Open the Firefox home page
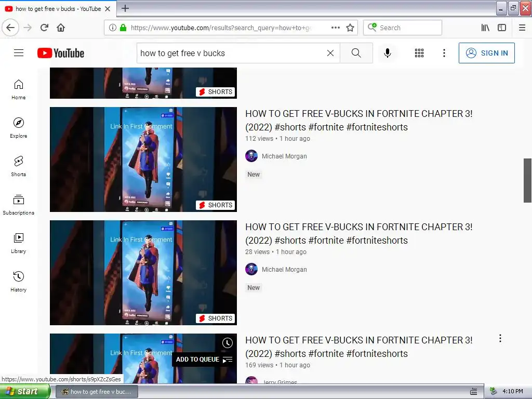Viewport: 532px width, 399px height. [61, 28]
